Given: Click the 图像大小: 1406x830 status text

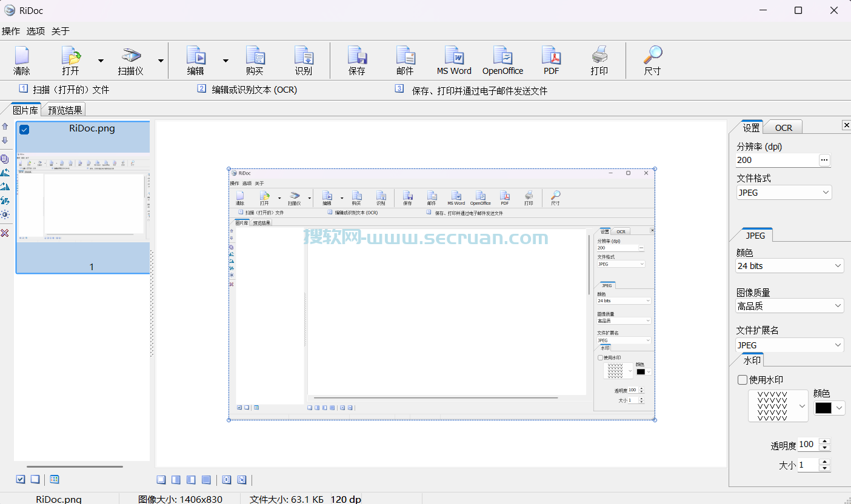Looking at the screenshot, I should click(x=180, y=499).
